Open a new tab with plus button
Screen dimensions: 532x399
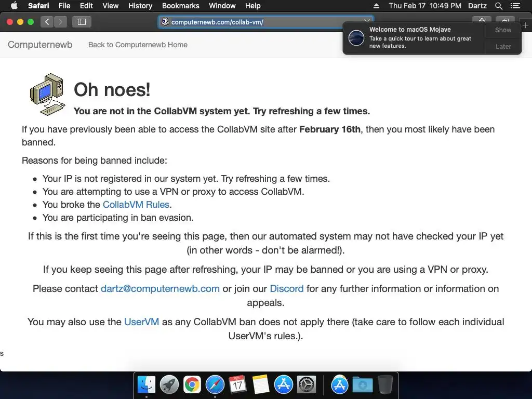tap(525, 25)
